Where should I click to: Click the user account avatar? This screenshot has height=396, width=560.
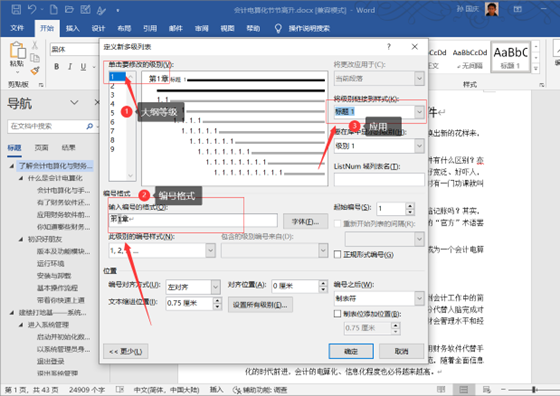(492, 9)
